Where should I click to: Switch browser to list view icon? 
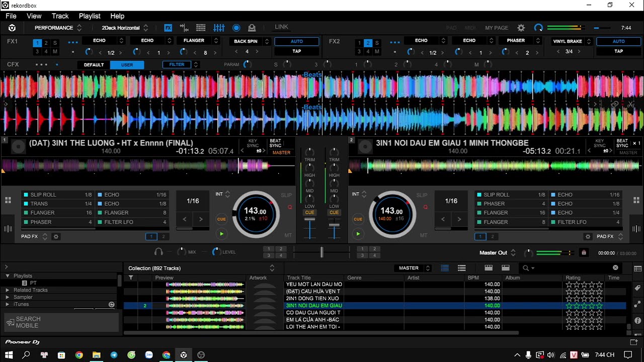click(x=445, y=268)
